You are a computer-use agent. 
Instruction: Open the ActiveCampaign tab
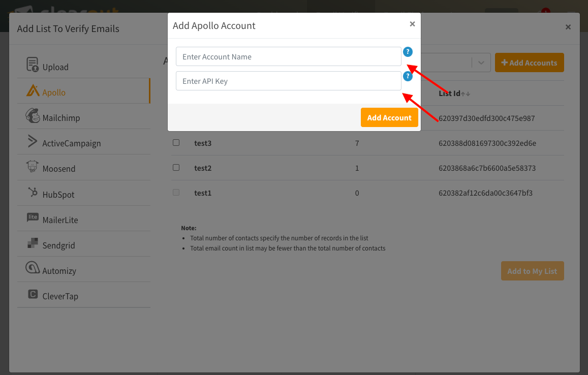84,142
